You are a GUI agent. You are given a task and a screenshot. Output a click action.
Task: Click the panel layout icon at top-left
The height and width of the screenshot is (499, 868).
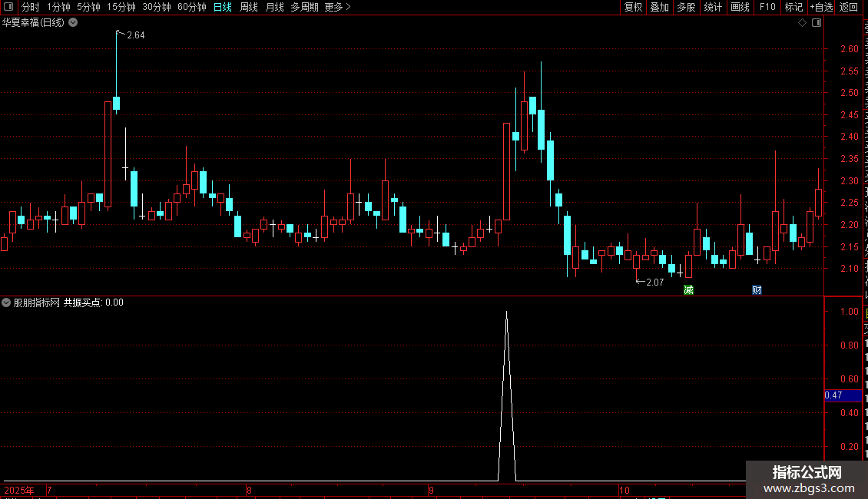(8, 7)
